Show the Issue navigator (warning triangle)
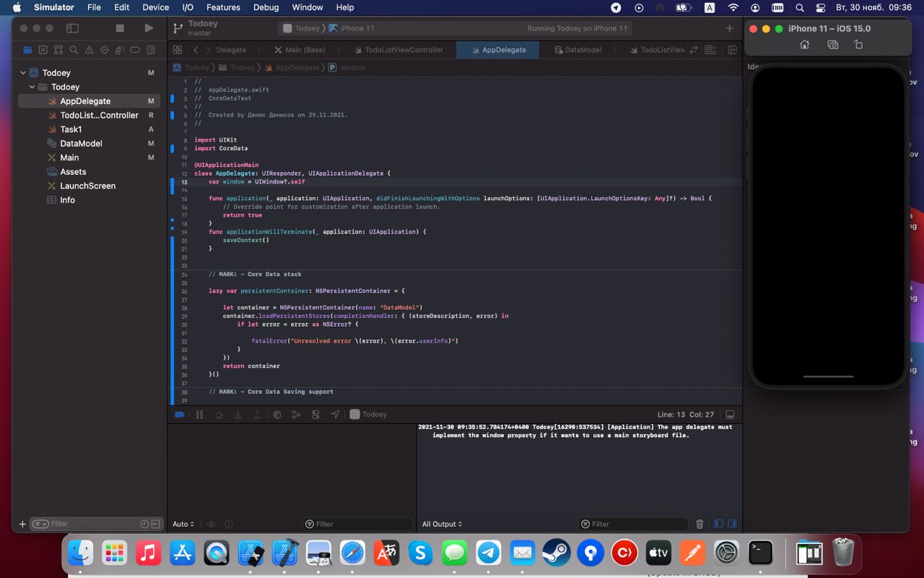This screenshot has height=578, width=924. (89, 50)
